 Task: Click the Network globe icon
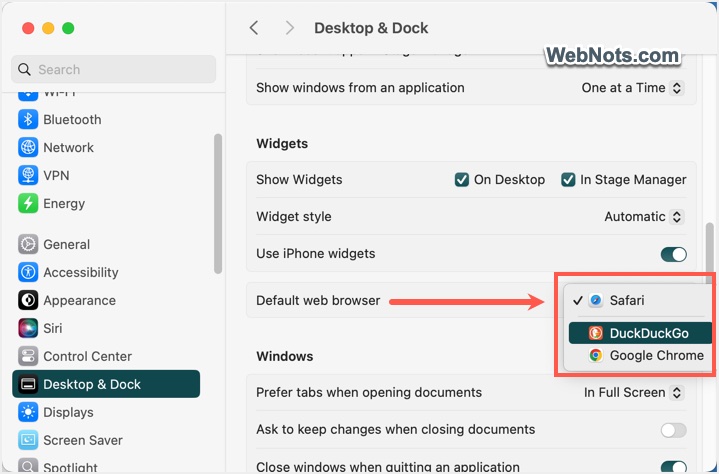(x=28, y=148)
